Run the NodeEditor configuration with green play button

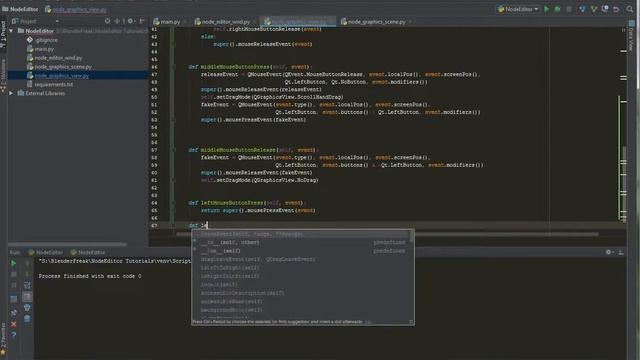click(547, 9)
